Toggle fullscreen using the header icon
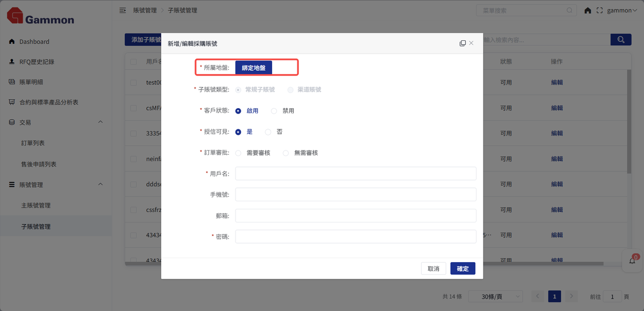The width and height of the screenshot is (644, 311). [x=599, y=11]
